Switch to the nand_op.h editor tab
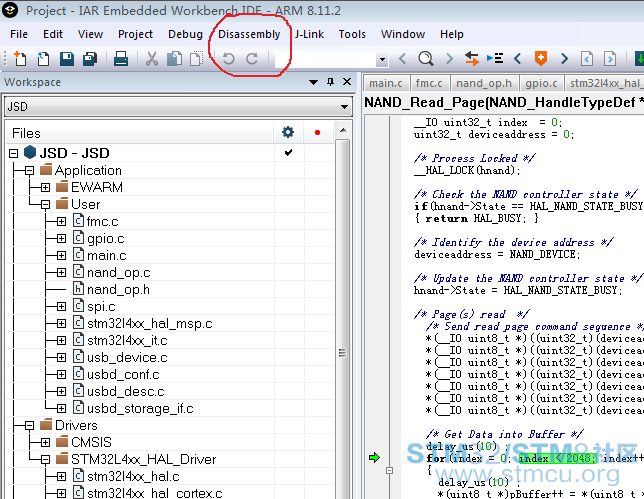 pyautogui.click(x=484, y=83)
